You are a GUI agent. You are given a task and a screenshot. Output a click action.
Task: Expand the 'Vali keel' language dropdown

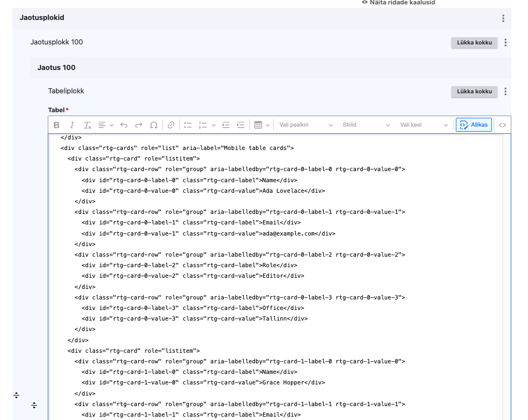[424, 125]
